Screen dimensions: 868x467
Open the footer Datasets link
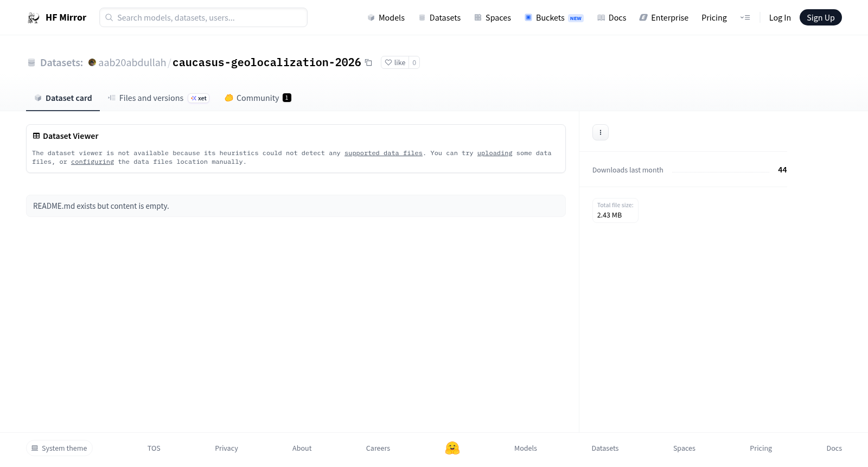click(x=605, y=448)
